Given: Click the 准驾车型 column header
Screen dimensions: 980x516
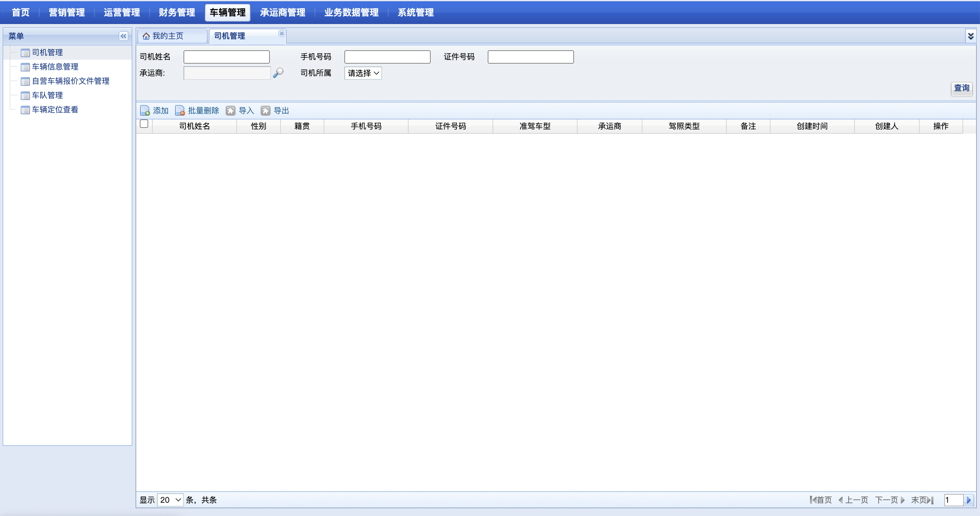Looking at the screenshot, I should tap(535, 126).
